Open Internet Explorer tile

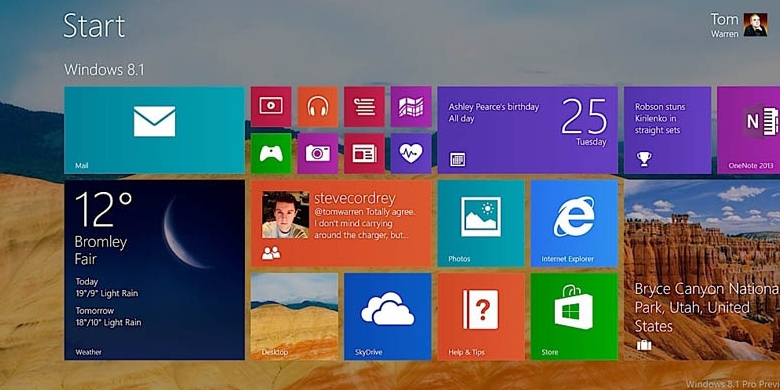click(574, 223)
